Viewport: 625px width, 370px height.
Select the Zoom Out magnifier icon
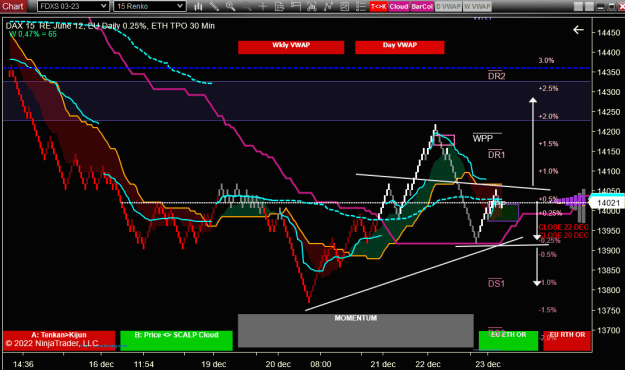pos(247,6)
